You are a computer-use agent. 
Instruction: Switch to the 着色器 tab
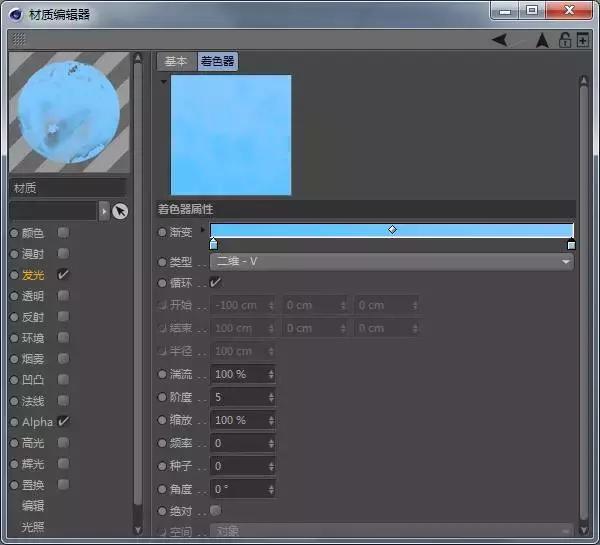(x=217, y=61)
